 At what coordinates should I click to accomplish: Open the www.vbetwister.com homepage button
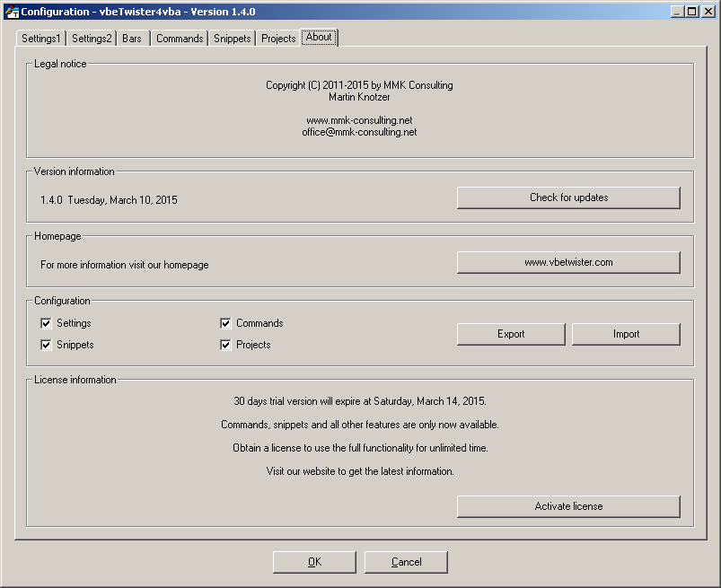click(568, 262)
